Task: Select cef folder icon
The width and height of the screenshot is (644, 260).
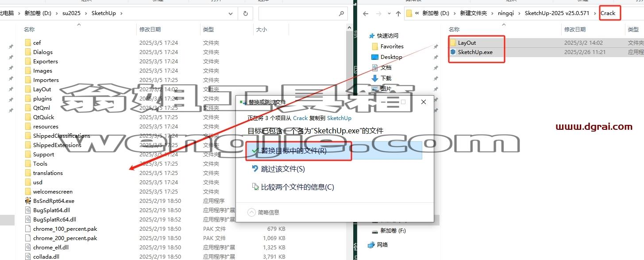Action: click(x=28, y=43)
